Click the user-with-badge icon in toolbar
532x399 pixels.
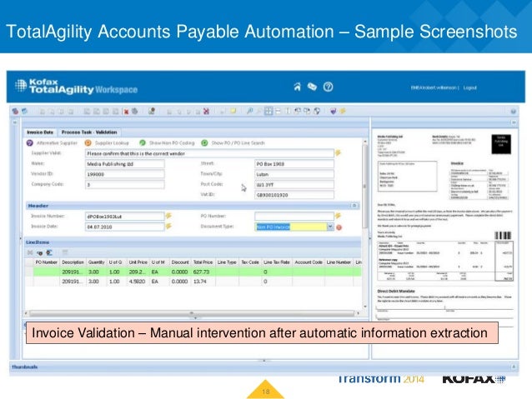coord(152,111)
